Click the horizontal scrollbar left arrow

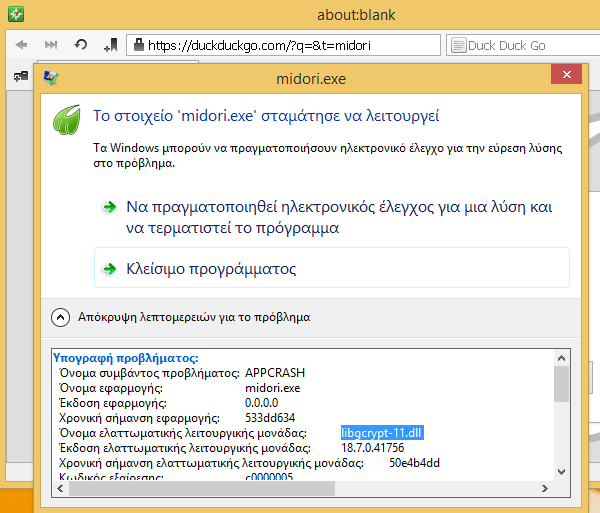60,488
